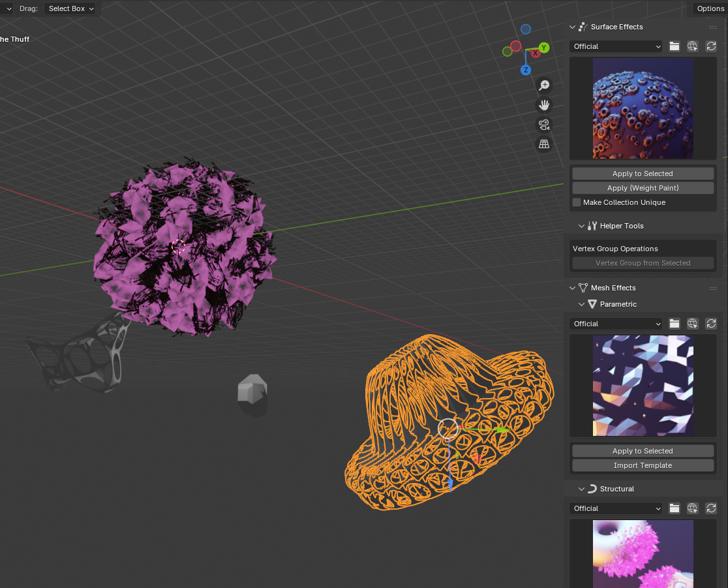This screenshot has height=588, width=728.
Task: Open the Surface Effects Official dropdown
Action: tap(616, 46)
